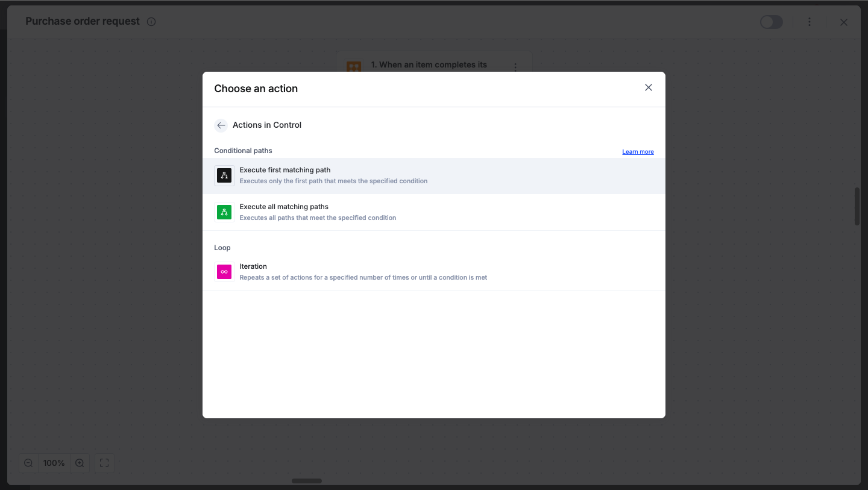Click the pink Iteration infinity icon
Viewport: 868px width, 490px height.
click(224, 272)
